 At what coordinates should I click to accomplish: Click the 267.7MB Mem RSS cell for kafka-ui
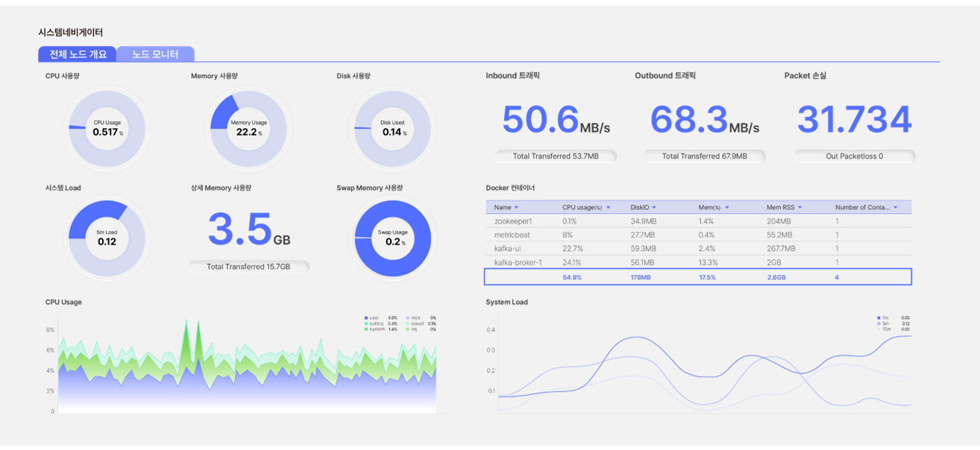781,249
